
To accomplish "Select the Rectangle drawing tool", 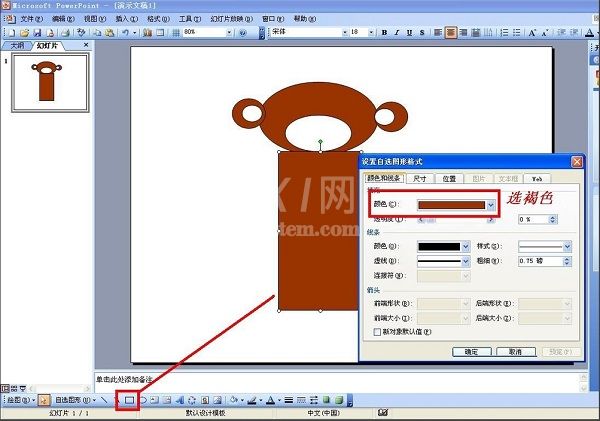I will point(129,400).
